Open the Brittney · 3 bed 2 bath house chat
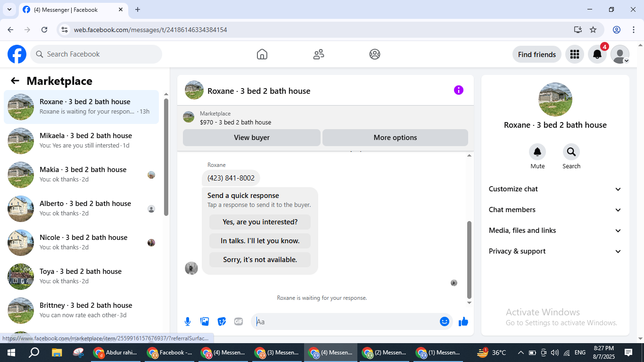This screenshot has height=362, width=644. coord(82,311)
